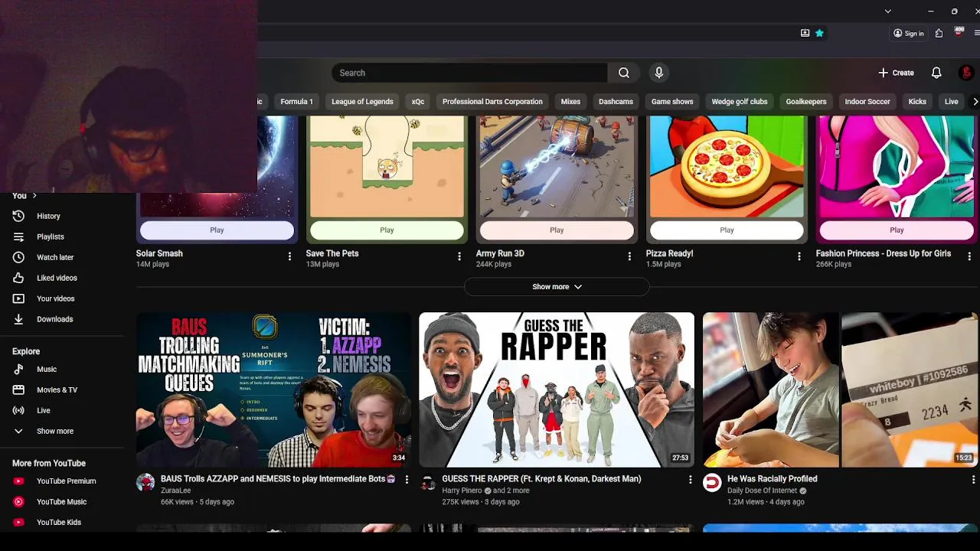Viewport: 980px width, 551px height.
Task: Select the Mixes chip
Action: tap(570, 102)
